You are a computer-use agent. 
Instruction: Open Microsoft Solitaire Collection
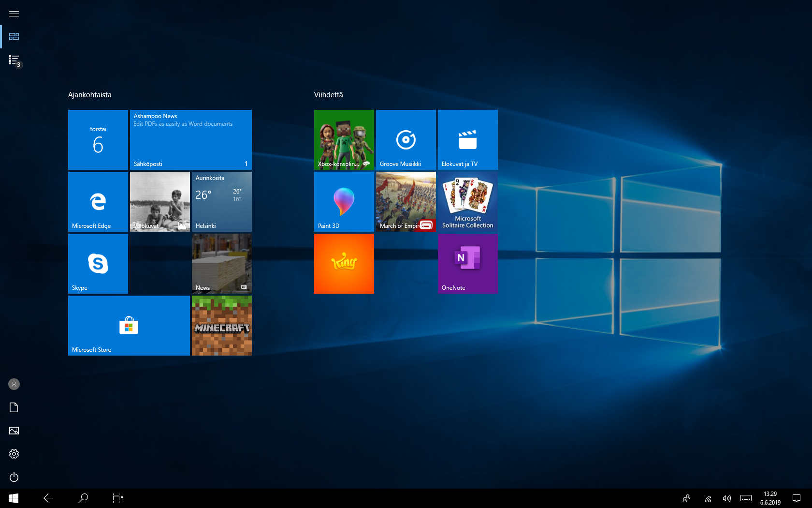[x=467, y=201]
